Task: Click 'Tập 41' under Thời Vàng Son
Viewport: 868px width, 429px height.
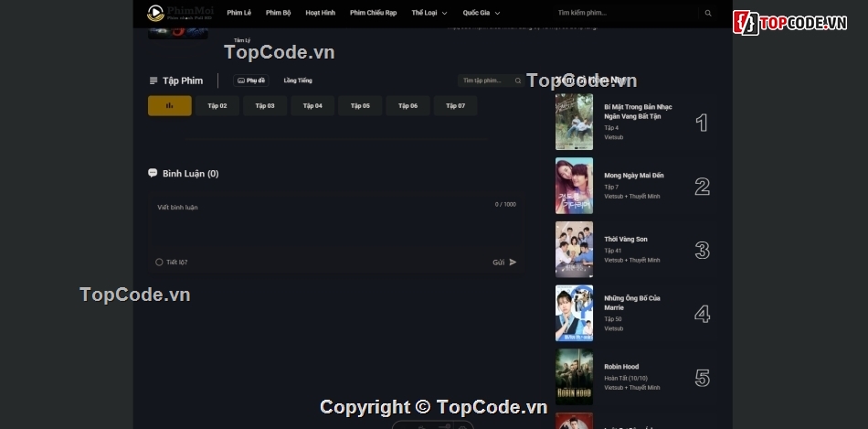Action: point(613,251)
